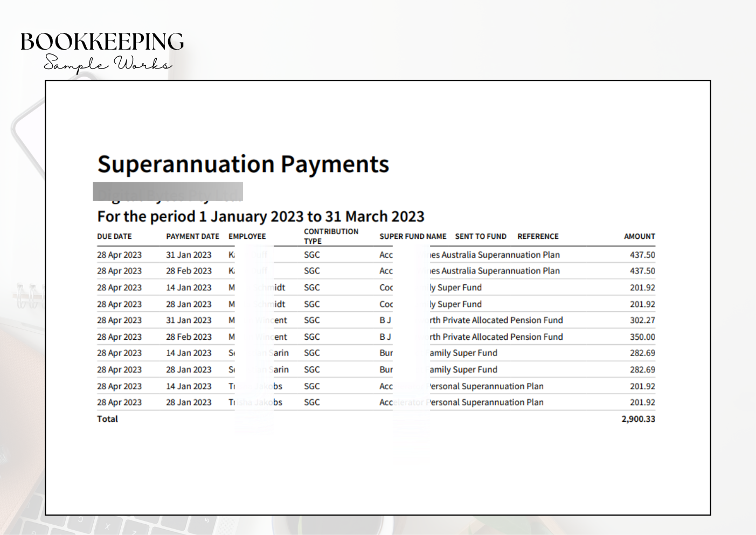
Task: Click the "CONTRIBUTION TYPE" column header
Action: pyautogui.click(x=331, y=236)
